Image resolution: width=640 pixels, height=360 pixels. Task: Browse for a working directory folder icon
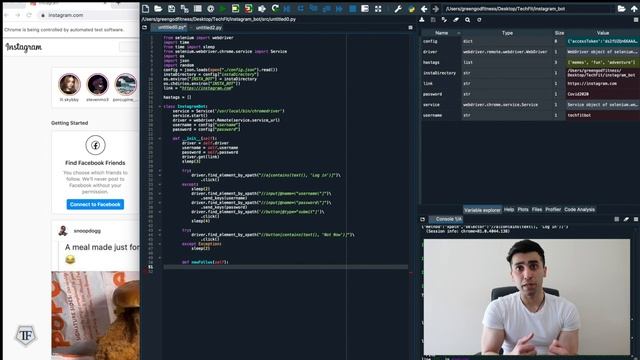[621, 9]
